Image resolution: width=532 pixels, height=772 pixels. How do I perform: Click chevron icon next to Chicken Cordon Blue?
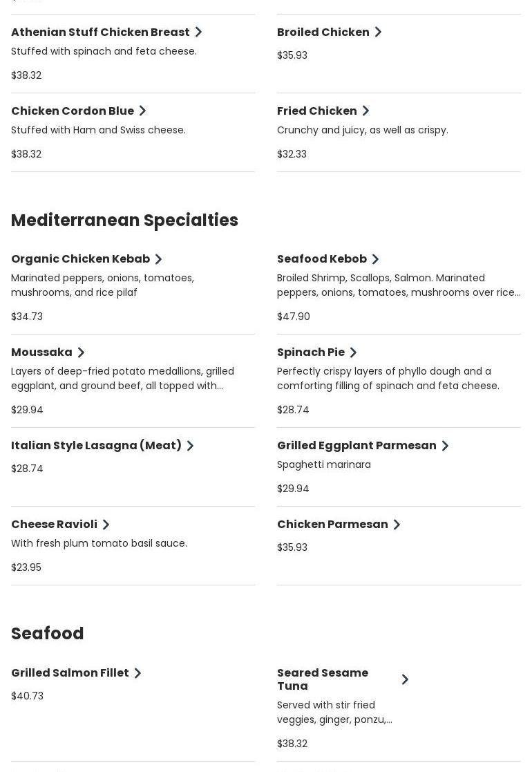pos(142,111)
